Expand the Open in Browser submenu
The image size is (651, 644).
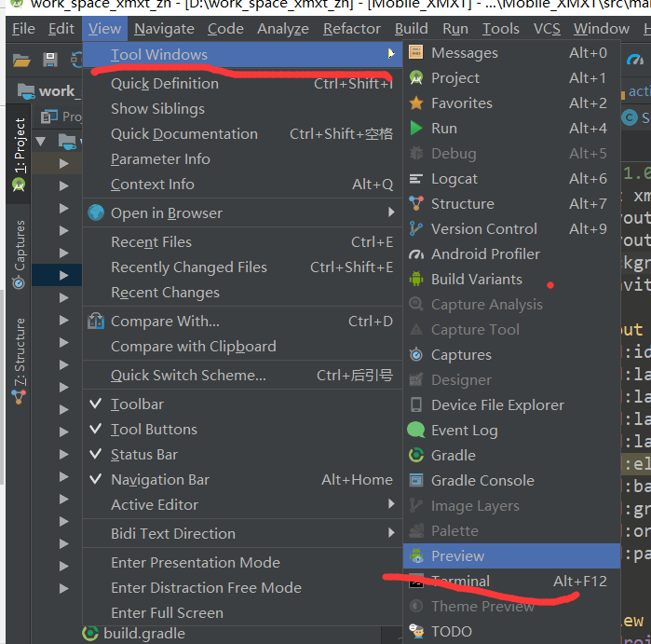click(x=242, y=213)
